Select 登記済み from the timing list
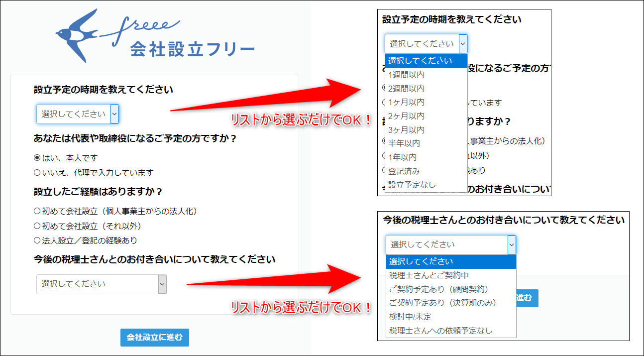This screenshot has width=644, height=356. click(404, 171)
